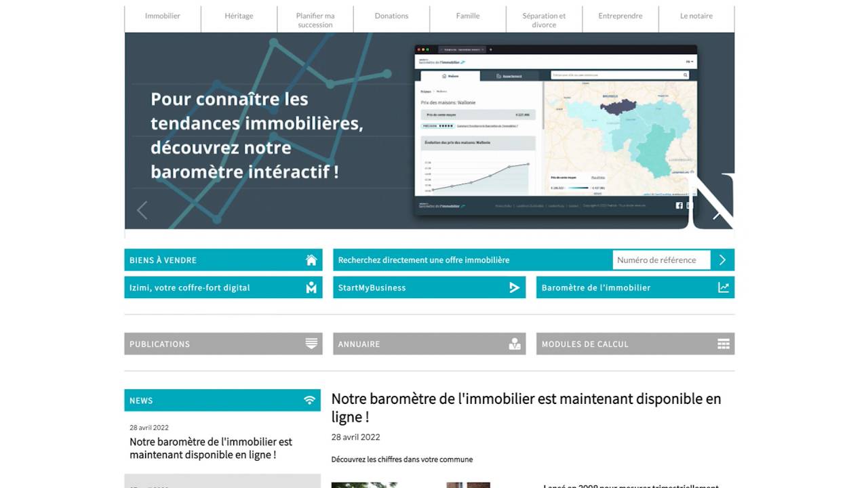Click the stacked-pages icon on Publications
Screen dimensions: 868x488
(x=310, y=344)
